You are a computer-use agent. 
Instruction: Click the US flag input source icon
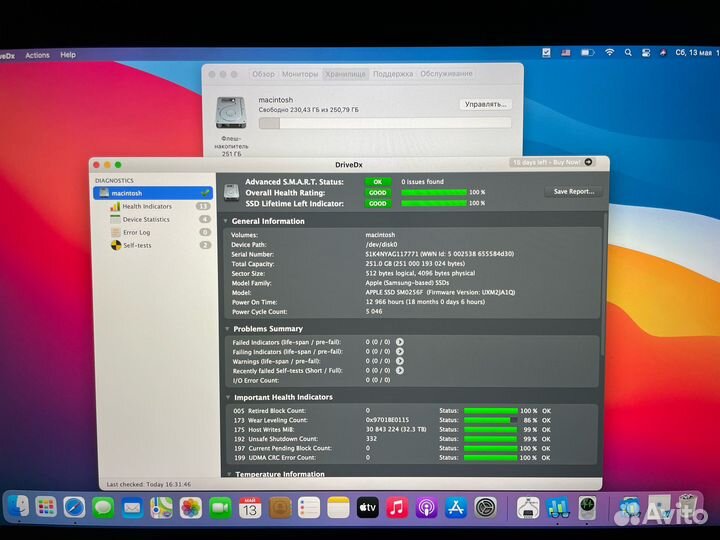pyautogui.click(x=566, y=53)
